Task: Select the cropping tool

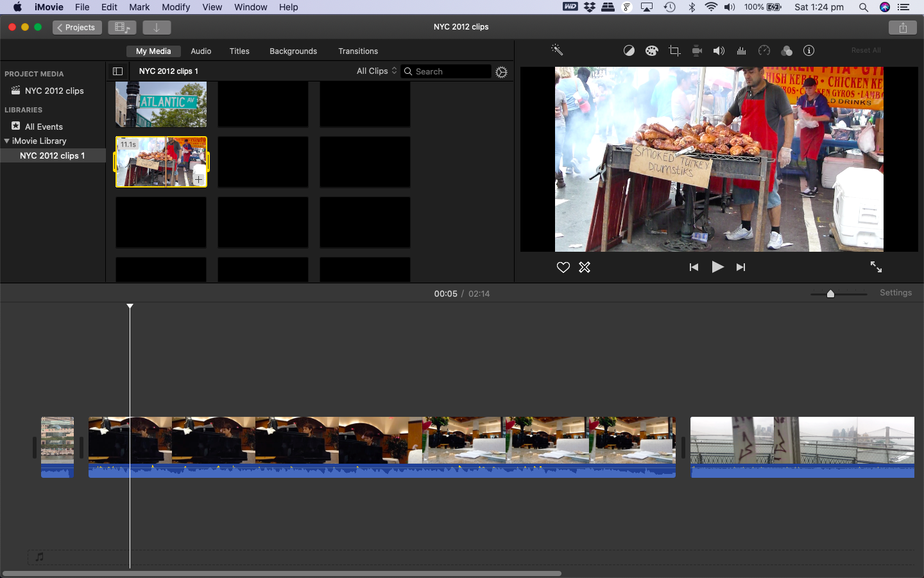Action: [674, 51]
